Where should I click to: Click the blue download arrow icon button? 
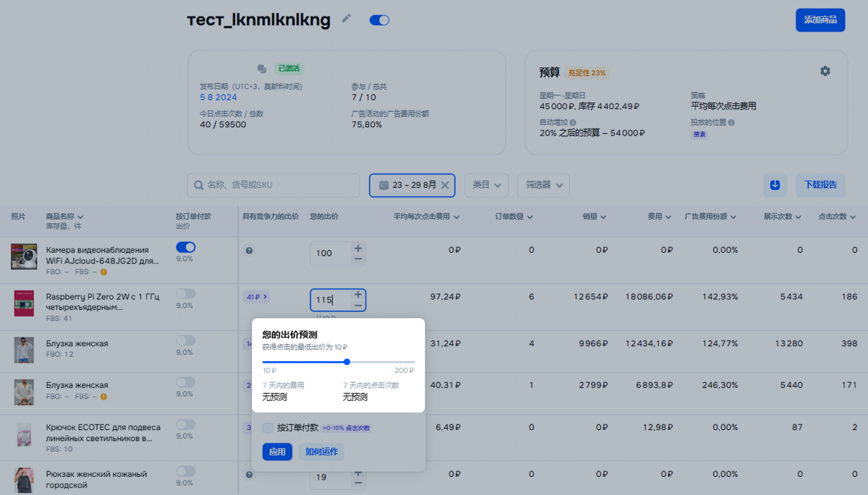point(774,185)
